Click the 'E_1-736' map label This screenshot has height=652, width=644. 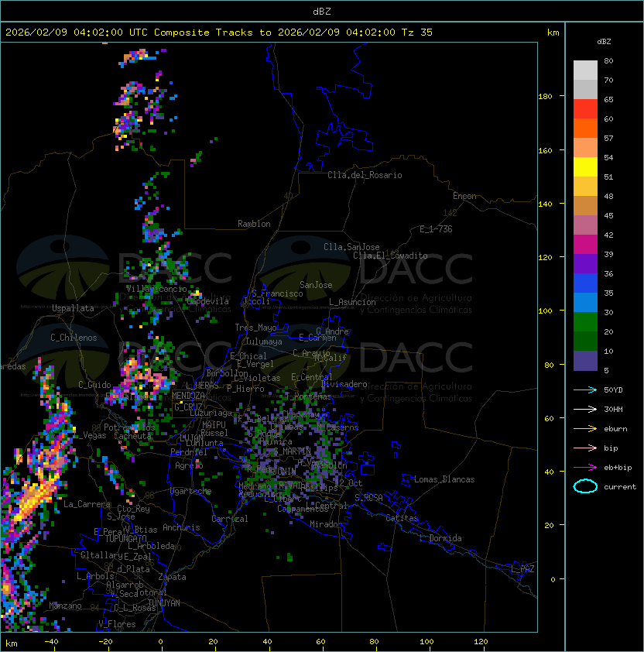click(436, 229)
